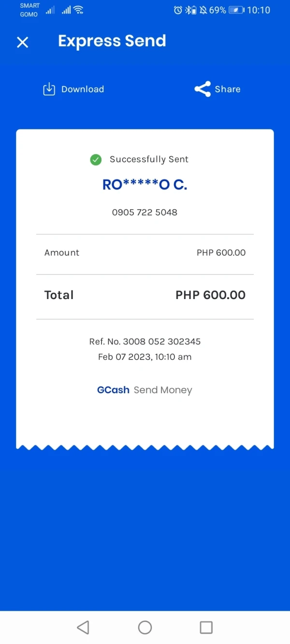Tap the recipient number 0905 722 5048

click(145, 212)
